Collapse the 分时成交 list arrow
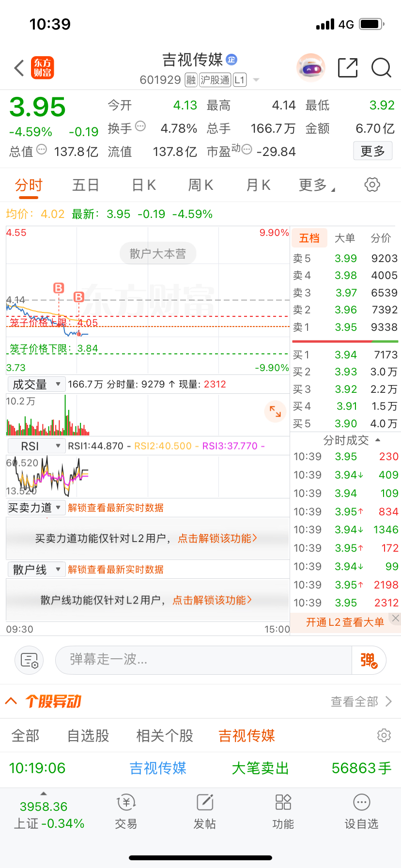The image size is (401, 868). pos(378,440)
